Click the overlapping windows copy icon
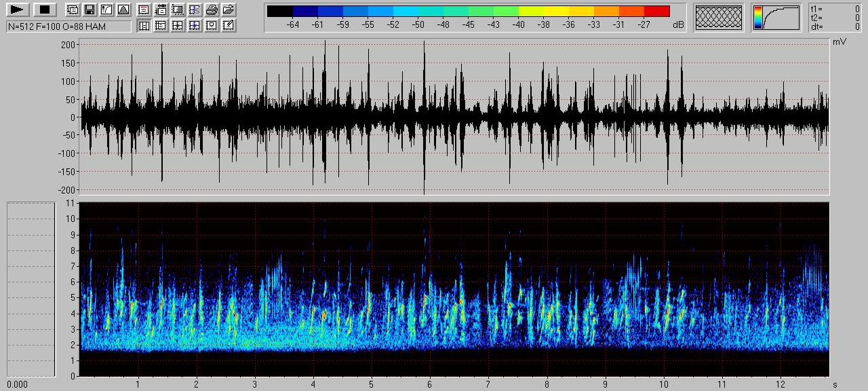The width and height of the screenshot is (868, 391). click(x=73, y=10)
